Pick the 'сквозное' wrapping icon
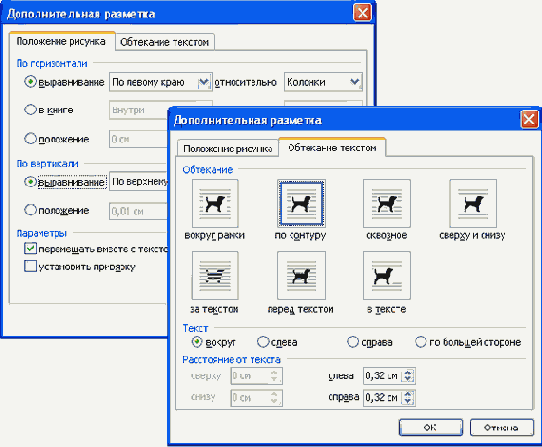The height and width of the screenshot is (447, 542). pyautogui.click(x=387, y=203)
